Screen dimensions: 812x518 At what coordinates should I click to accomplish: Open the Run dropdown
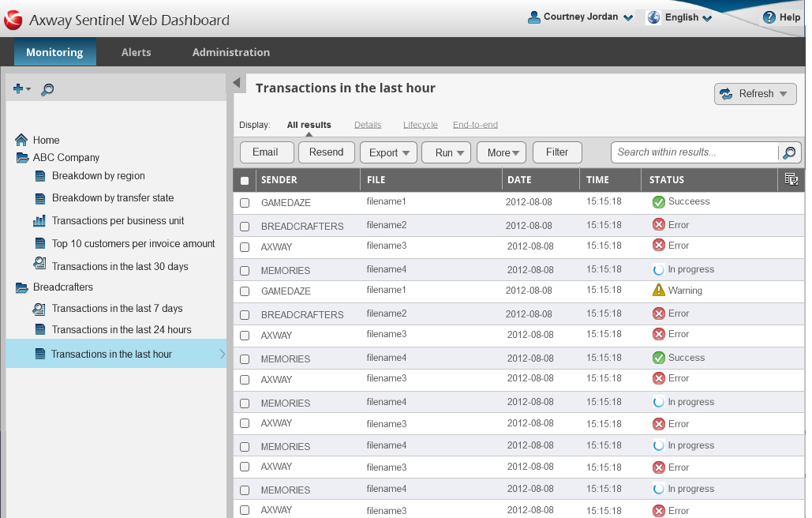tap(446, 152)
